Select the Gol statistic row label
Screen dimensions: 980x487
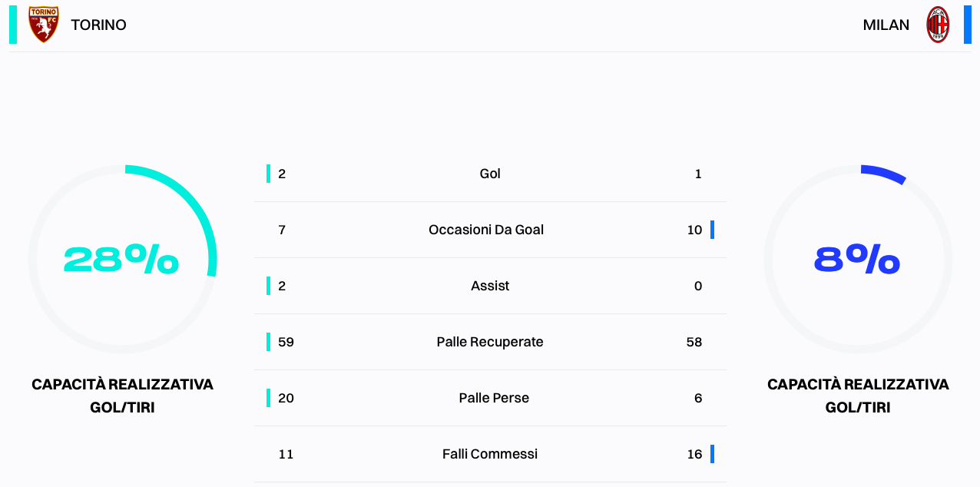click(x=490, y=174)
